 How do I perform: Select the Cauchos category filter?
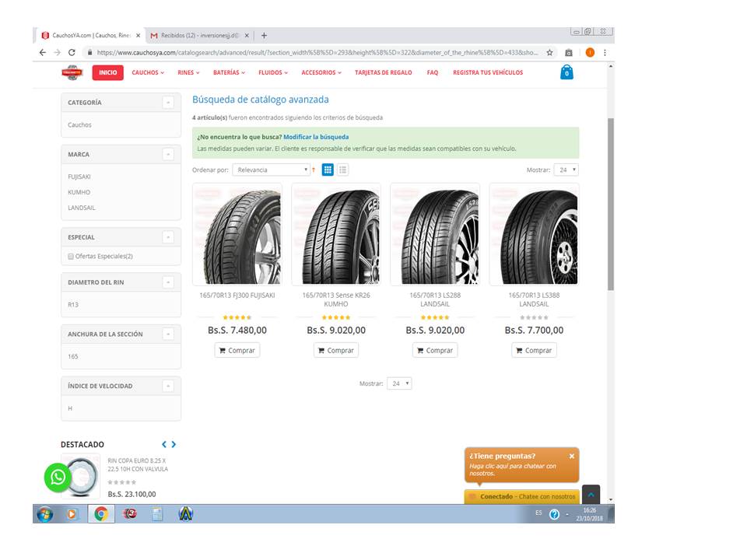[79, 124]
